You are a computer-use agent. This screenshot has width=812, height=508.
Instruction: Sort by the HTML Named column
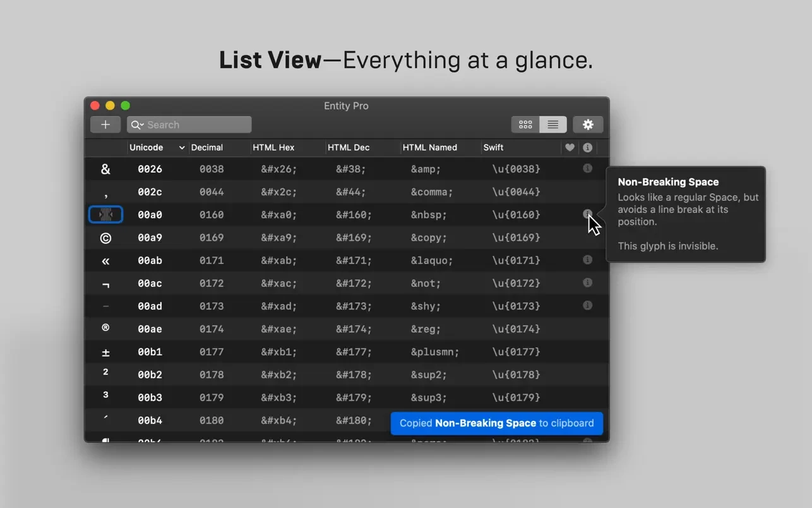click(x=429, y=147)
